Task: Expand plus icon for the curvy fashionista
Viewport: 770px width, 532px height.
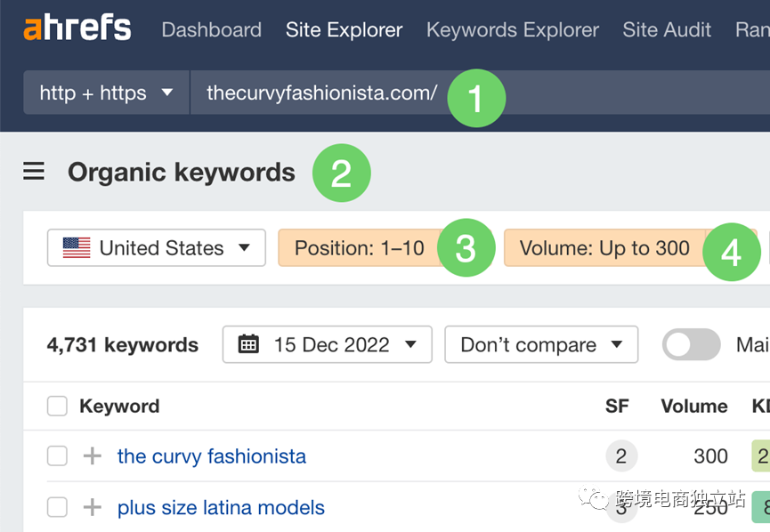Action: [x=93, y=455]
